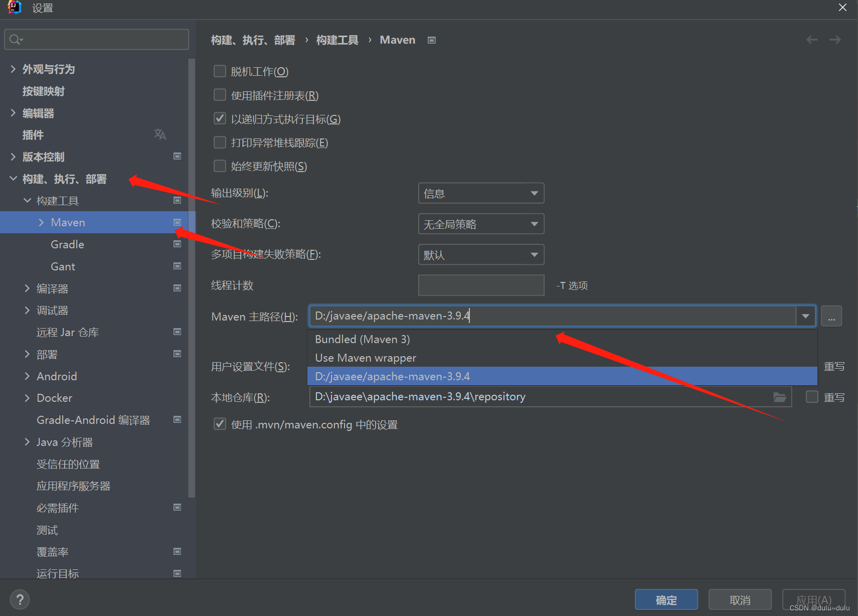Open 按键映射 settings page
Viewport: 858px width, 616px height.
44,91
